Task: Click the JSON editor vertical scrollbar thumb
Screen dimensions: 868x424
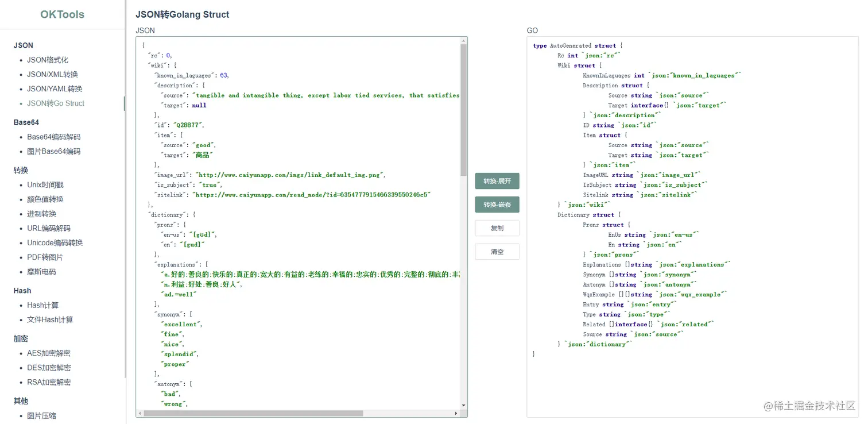Action: [x=463, y=110]
